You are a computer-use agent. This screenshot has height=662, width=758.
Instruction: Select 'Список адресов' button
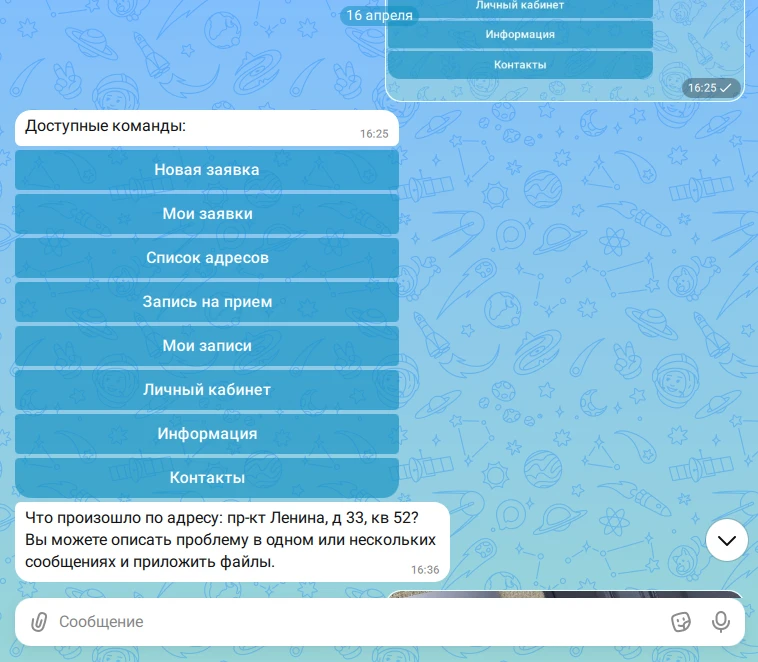[x=207, y=258]
